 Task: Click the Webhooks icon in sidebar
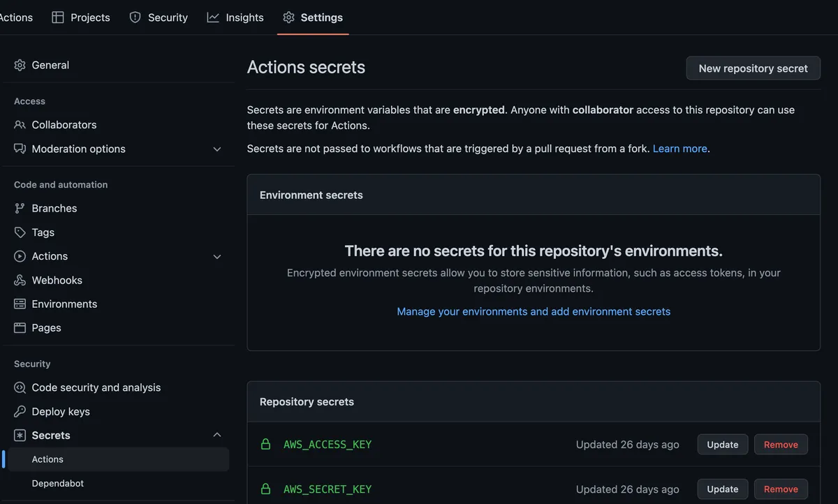click(20, 280)
